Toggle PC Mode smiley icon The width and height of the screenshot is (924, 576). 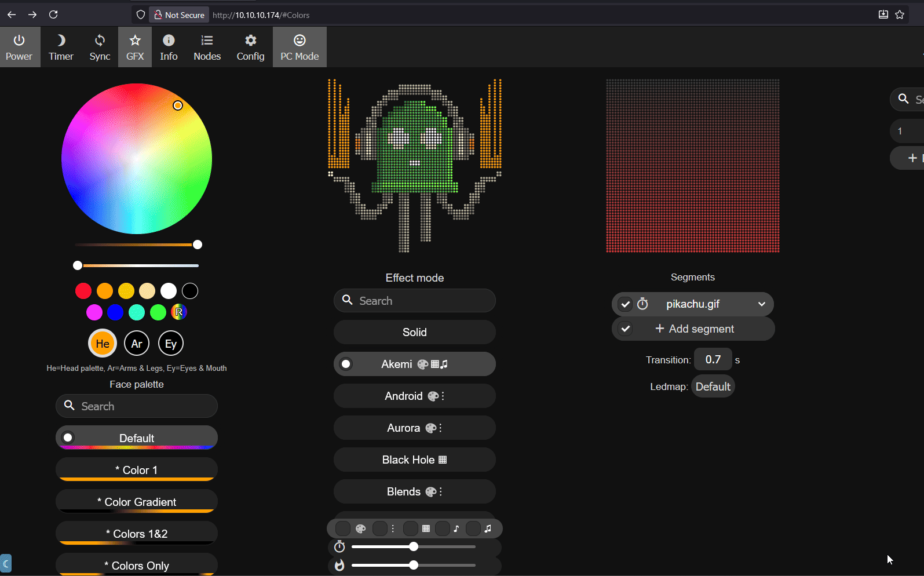point(300,47)
